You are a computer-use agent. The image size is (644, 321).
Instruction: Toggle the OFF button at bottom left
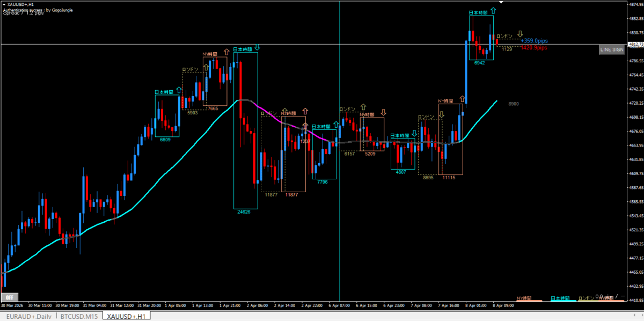click(9, 297)
